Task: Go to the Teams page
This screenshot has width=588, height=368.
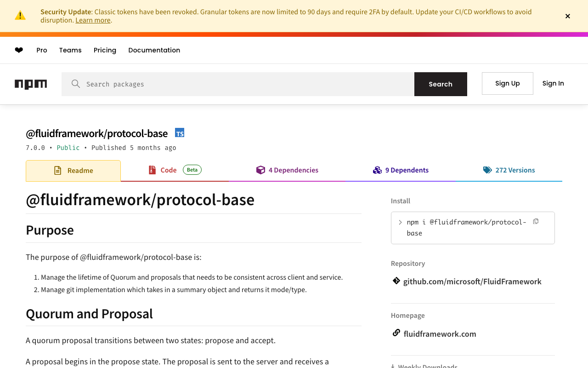Action: 70,50
